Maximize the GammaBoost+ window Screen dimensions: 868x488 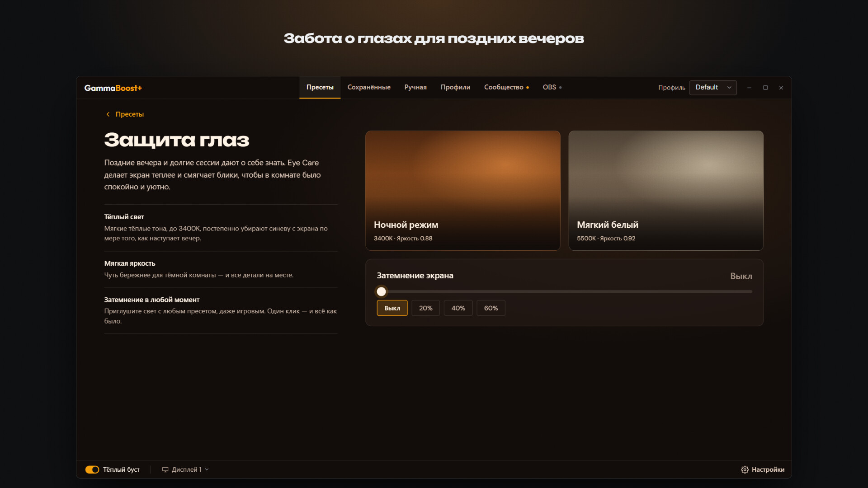click(765, 88)
